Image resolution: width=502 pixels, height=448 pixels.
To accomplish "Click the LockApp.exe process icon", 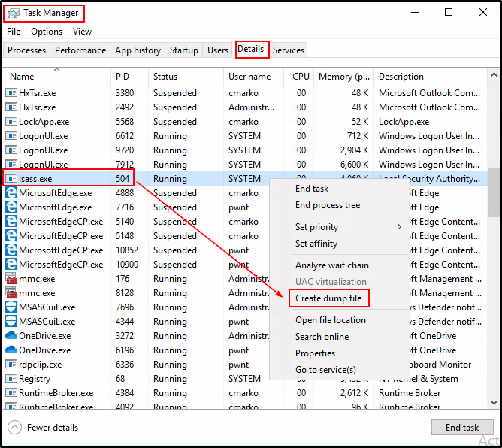I will click(x=11, y=122).
